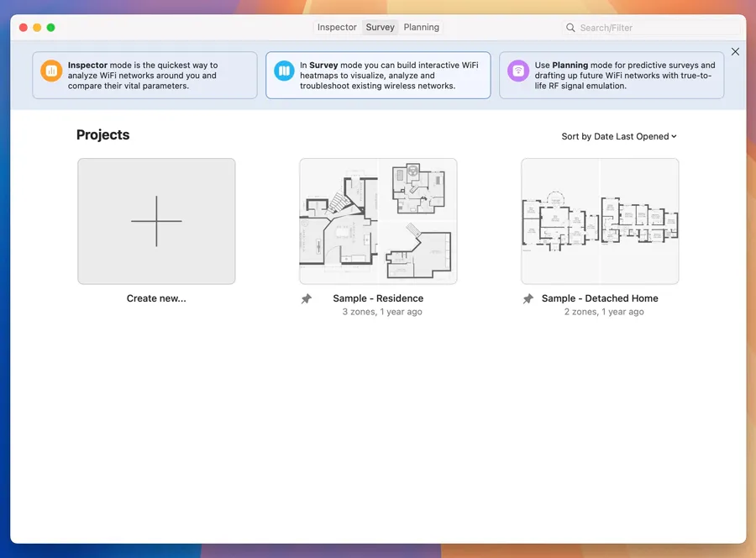Switch to the Inspector tab
The image size is (756, 558).
coord(337,28)
